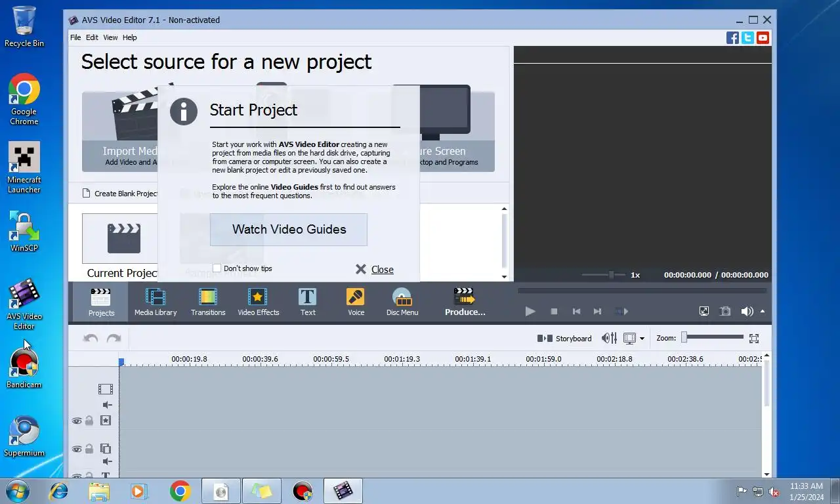The image size is (840, 504).
Task: Click the timeline tracks scroll-down arrow
Action: pyautogui.click(x=766, y=474)
